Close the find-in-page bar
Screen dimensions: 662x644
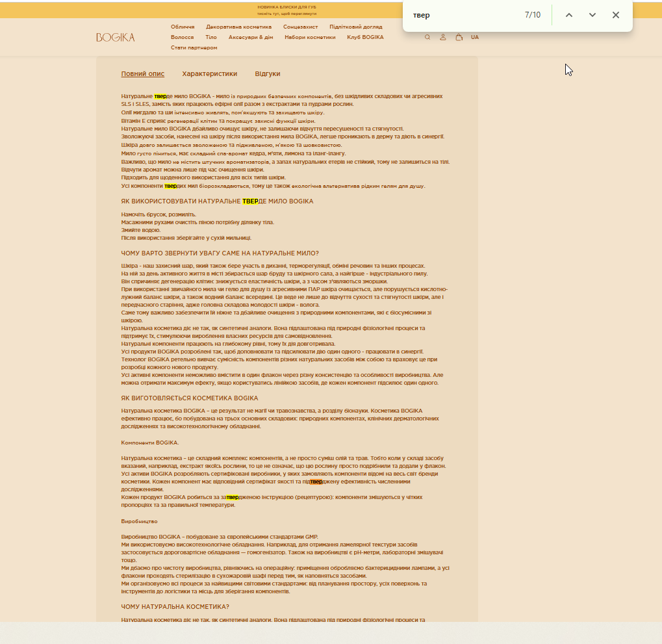[616, 15]
